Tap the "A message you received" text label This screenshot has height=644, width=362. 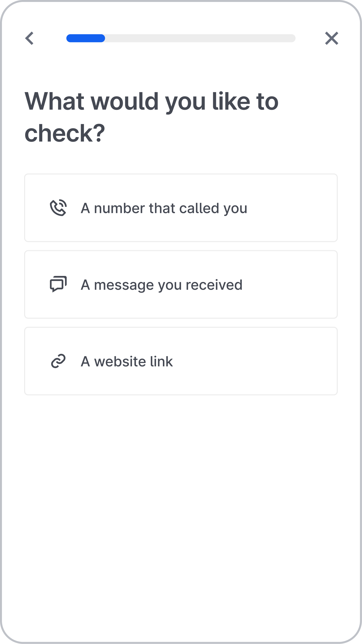tap(161, 285)
